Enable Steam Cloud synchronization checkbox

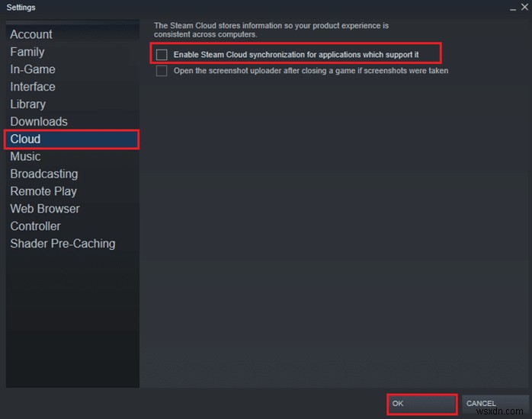click(162, 55)
